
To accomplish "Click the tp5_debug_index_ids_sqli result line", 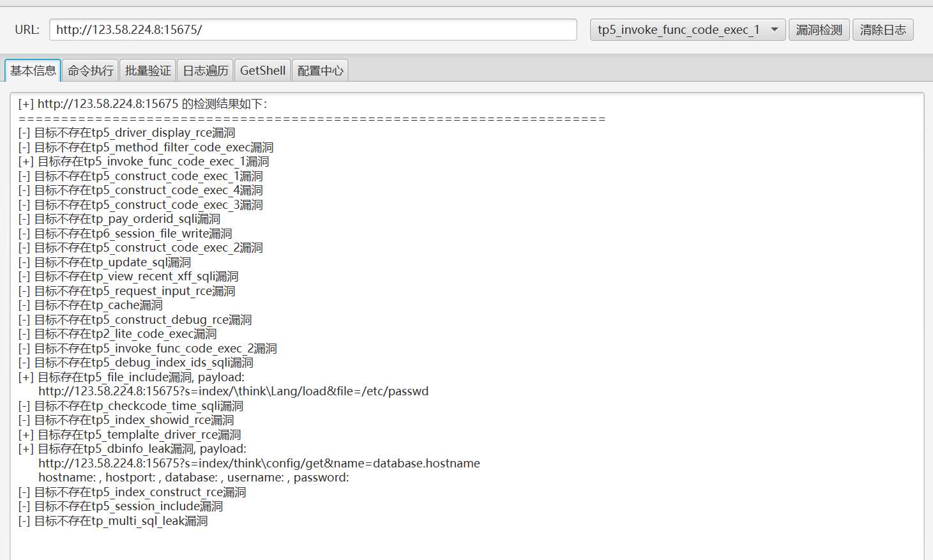I will [136, 363].
